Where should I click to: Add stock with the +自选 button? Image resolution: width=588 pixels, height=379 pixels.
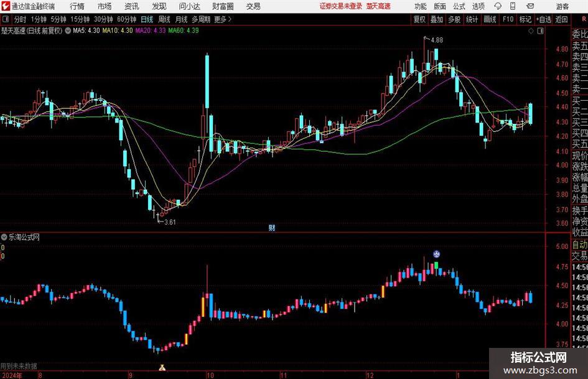544,19
